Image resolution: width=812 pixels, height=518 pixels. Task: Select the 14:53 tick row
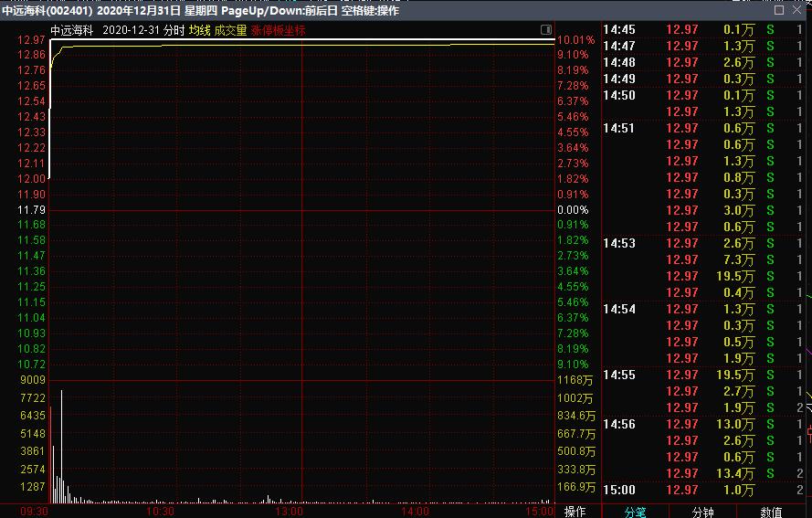[x=704, y=243]
